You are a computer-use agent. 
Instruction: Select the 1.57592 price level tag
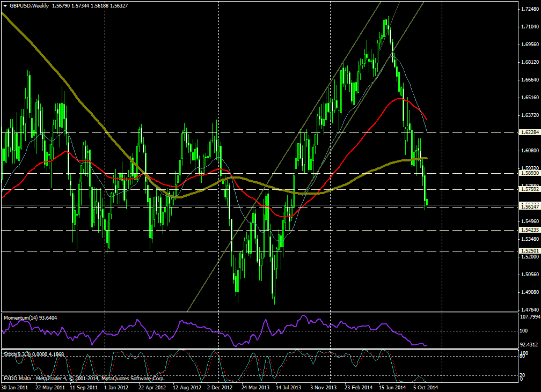coord(529,189)
